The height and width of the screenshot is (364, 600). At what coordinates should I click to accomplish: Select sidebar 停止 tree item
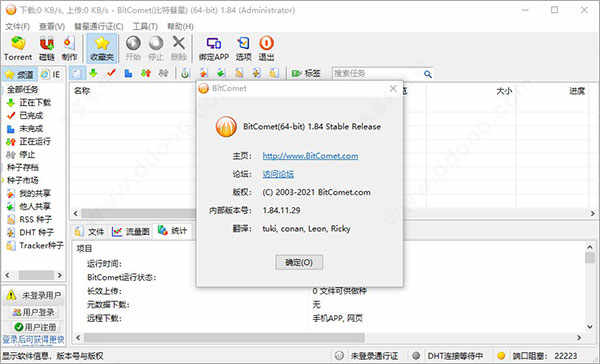[27, 155]
